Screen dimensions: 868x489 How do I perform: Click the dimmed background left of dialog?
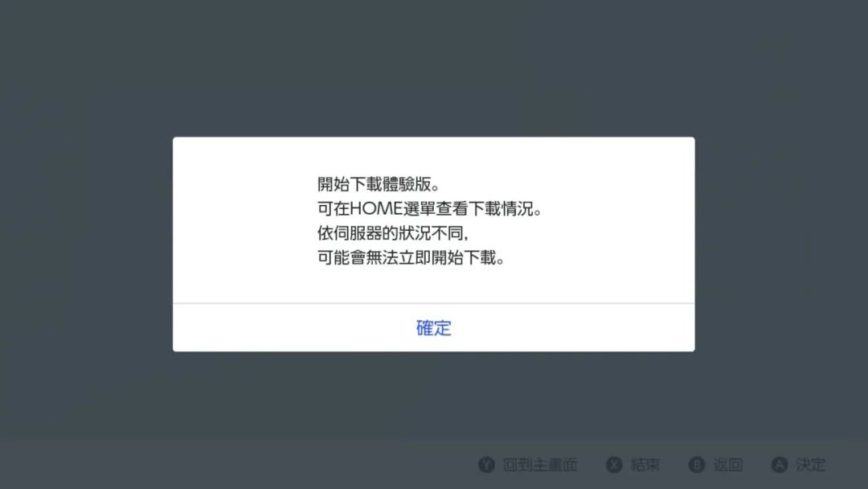(x=86, y=244)
